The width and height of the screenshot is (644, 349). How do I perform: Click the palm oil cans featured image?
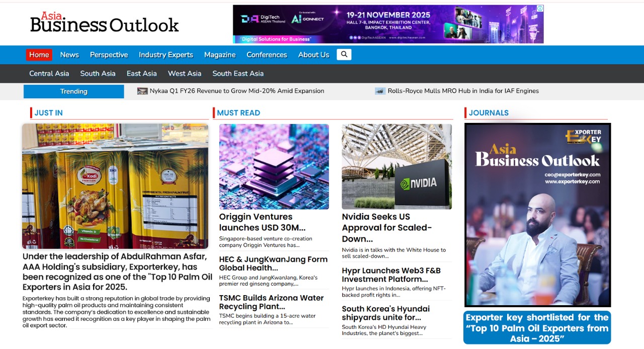pyautogui.click(x=115, y=186)
